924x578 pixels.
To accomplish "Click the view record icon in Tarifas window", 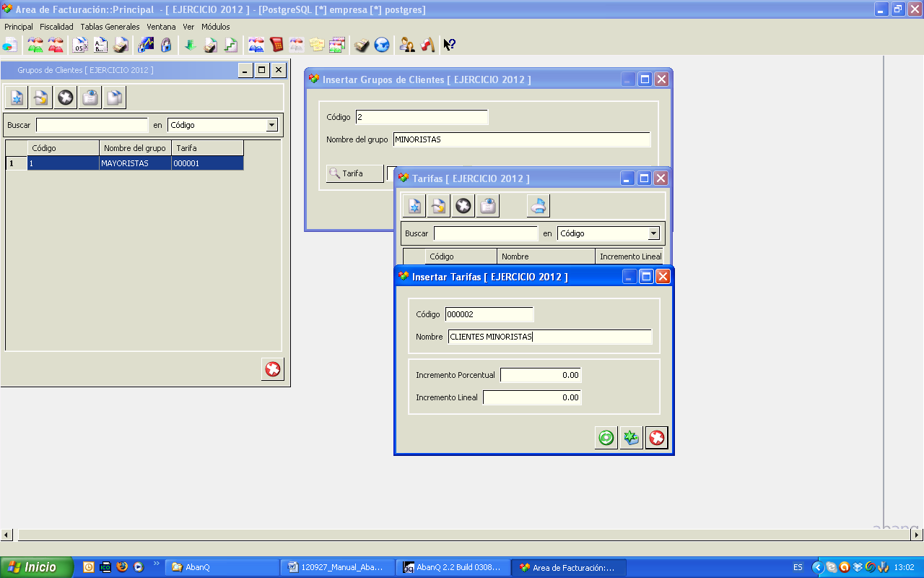I will pos(488,206).
